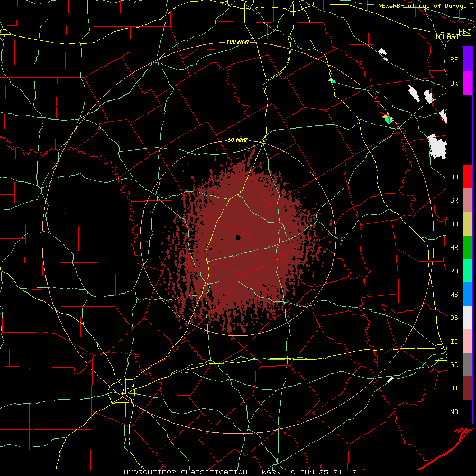Click the IC pink legend swatch
This screenshot has width=476, height=476.
coord(467,341)
